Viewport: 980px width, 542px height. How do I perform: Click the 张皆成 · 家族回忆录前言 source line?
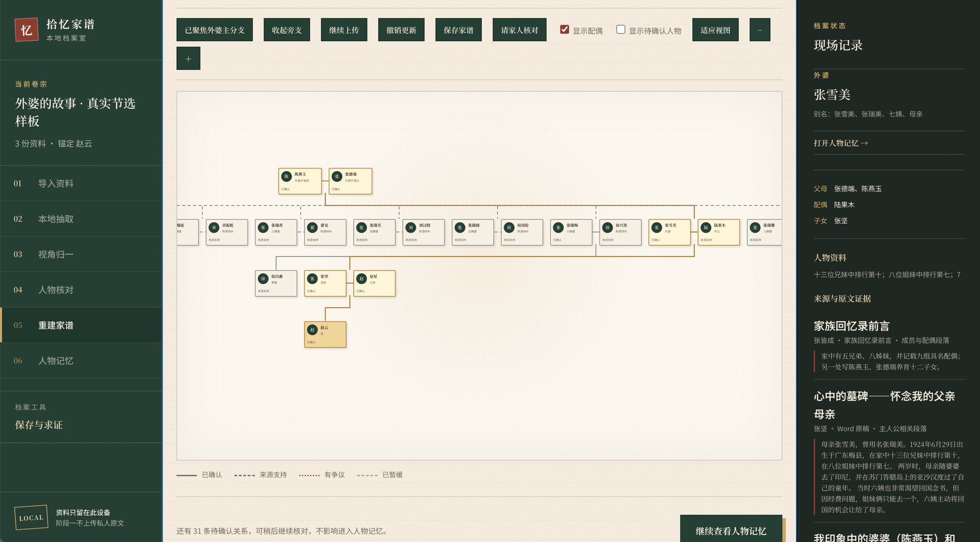pyautogui.click(x=881, y=340)
